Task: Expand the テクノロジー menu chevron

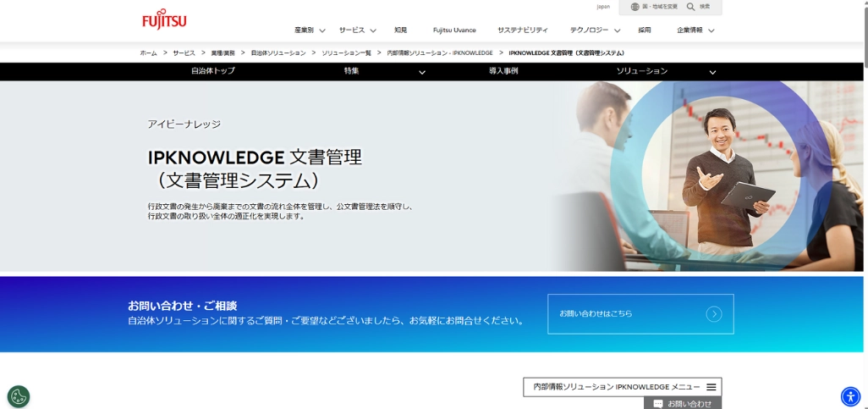Action: tap(618, 30)
